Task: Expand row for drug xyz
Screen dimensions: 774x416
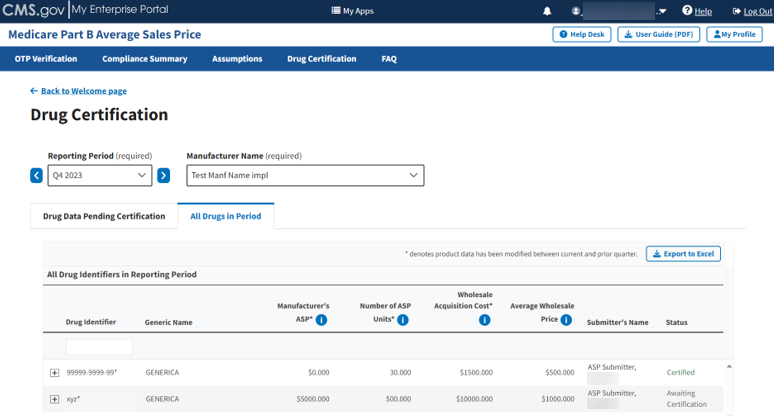Action: [x=55, y=399]
